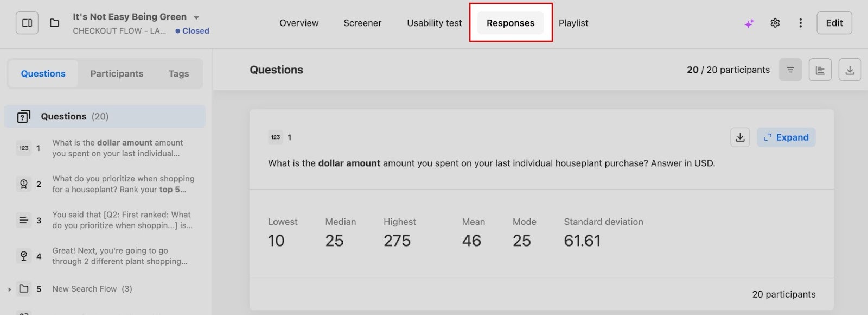This screenshot has width=868, height=315.
Task: Expand question 1 response card
Action: [x=786, y=137]
